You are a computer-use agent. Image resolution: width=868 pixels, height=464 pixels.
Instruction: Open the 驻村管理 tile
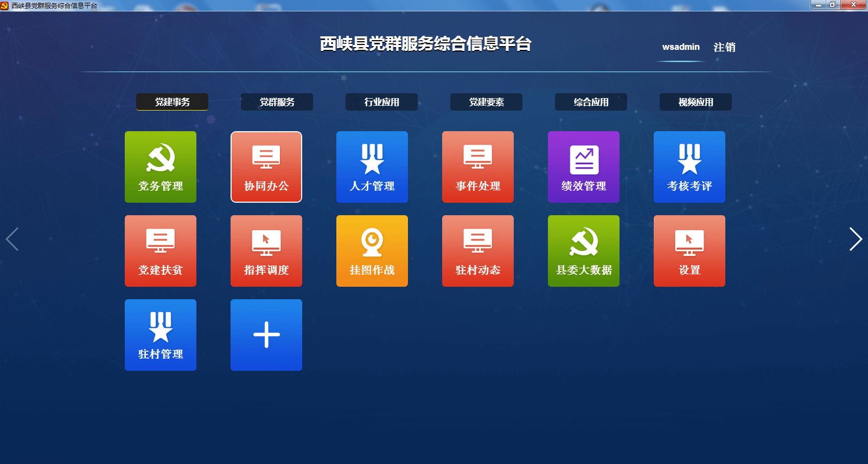pyautogui.click(x=161, y=335)
